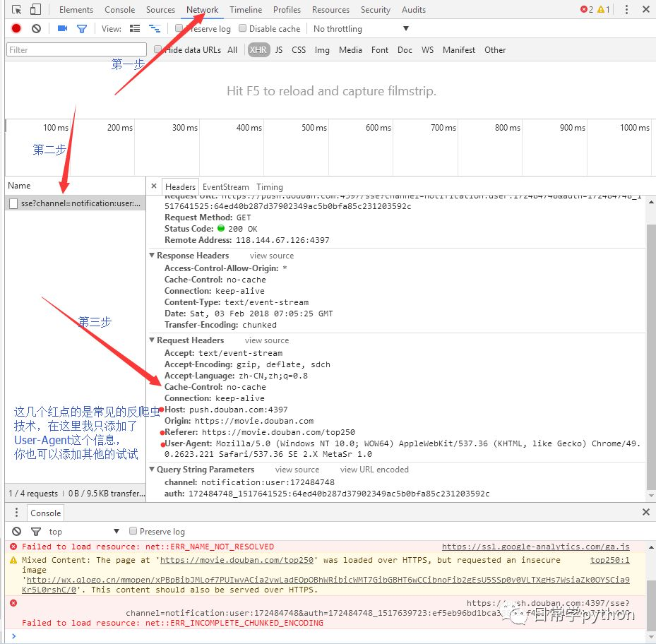
Task: Open the No throttling dropdown
Action: 361,28
